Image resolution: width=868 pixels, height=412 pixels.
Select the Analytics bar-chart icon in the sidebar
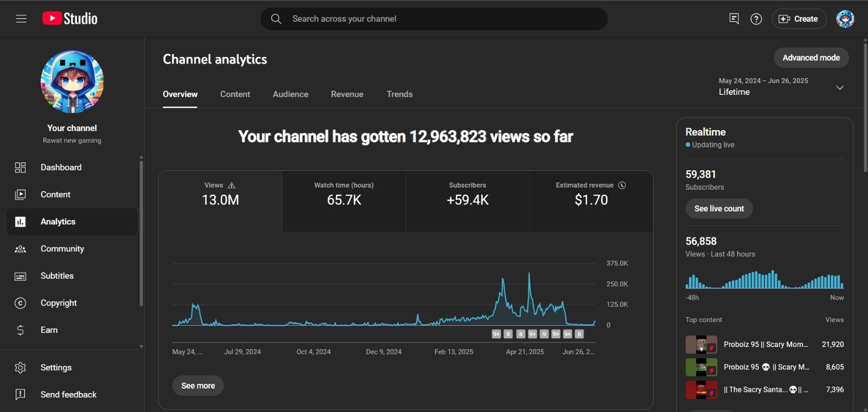20,222
